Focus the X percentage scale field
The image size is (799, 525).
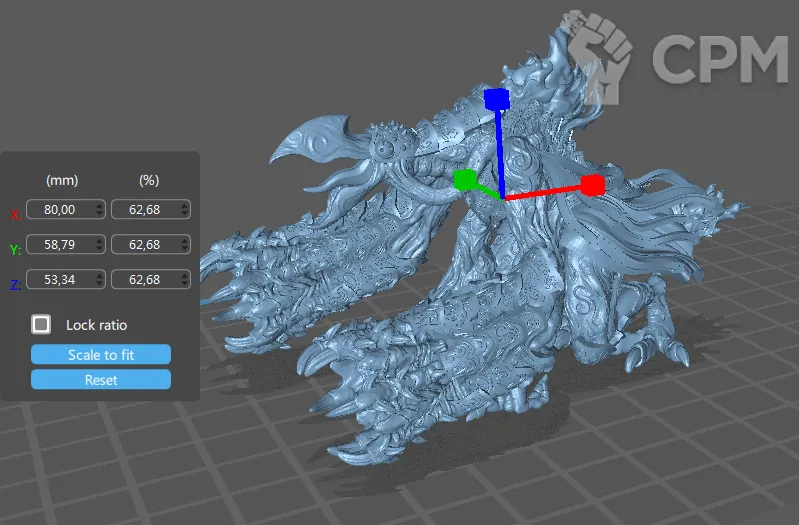pos(144,209)
